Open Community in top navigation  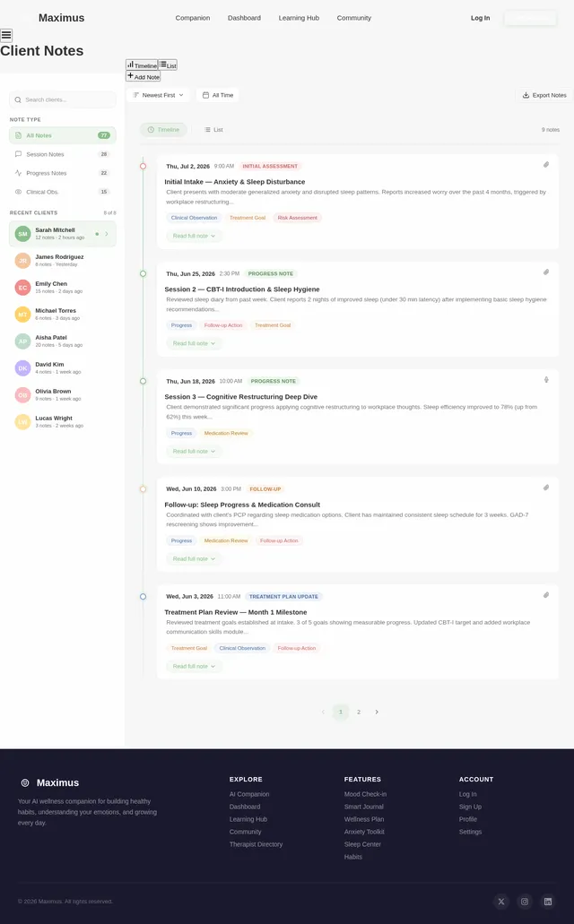(x=354, y=18)
